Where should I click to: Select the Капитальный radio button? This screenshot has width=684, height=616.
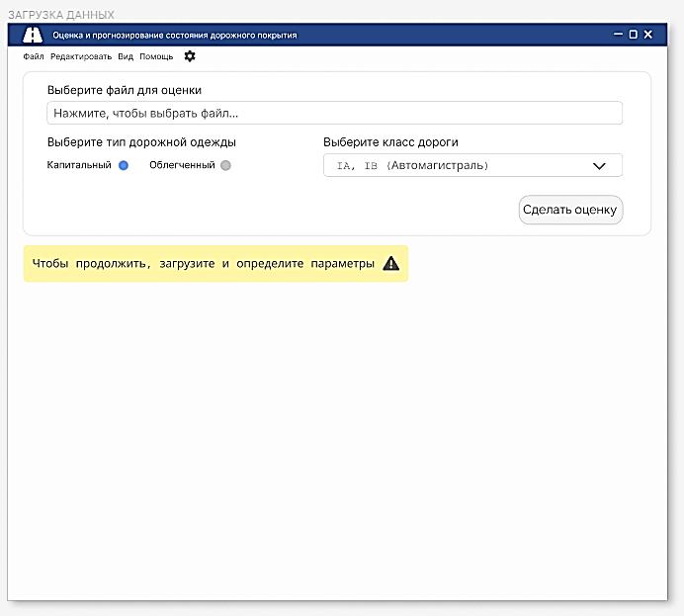[124, 165]
